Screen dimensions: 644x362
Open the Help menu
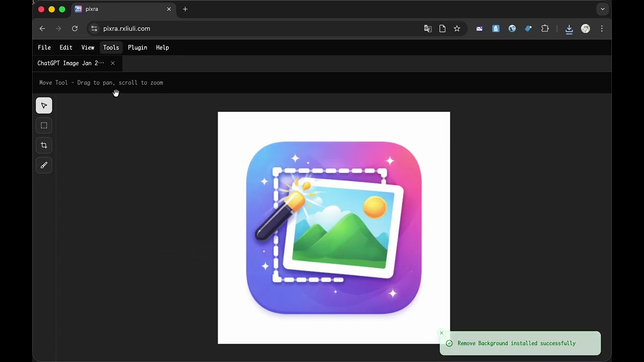pos(162,47)
